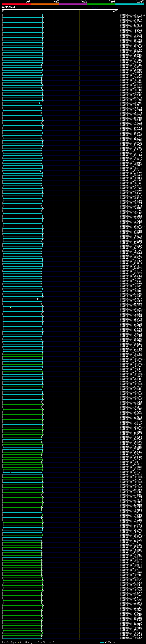Select label UniRef100_P10551

point(131,238)
